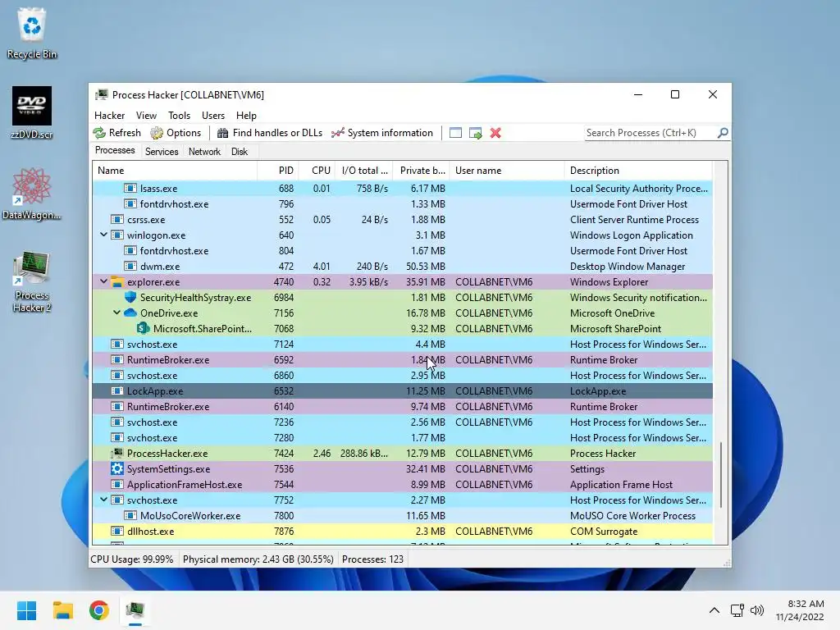This screenshot has height=630, width=840.
Task: Open File Explorer from taskbar
Action: coord(62,610)
